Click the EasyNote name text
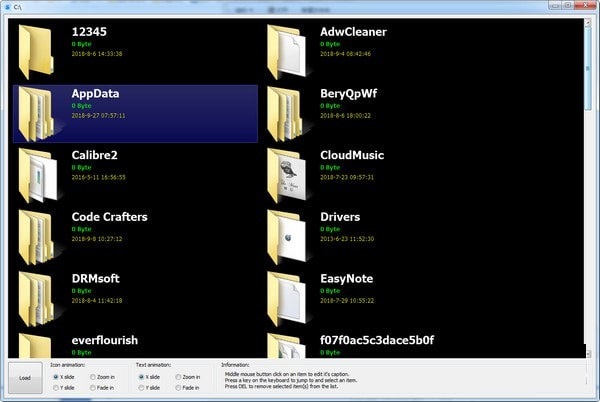 click(x=347, y=279)
